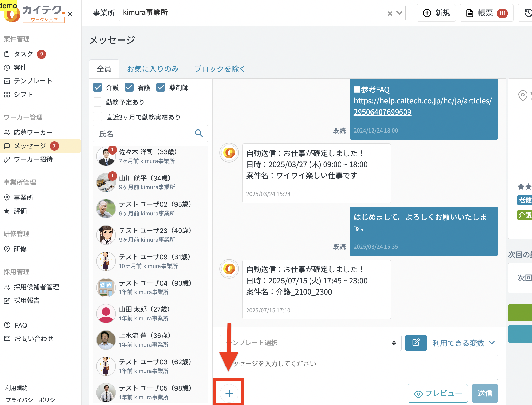Click the プレビュー button
This screenshot has width=532, height=405.
[438, 393]
